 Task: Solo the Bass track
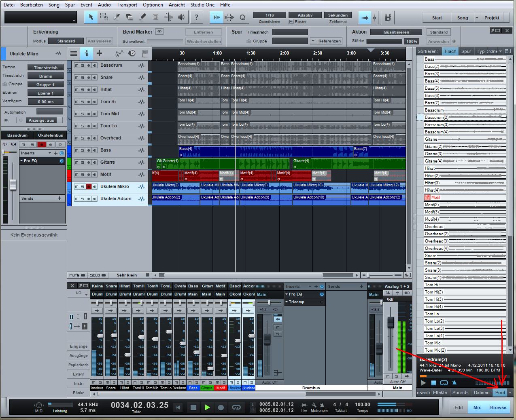tap(83, 150)
